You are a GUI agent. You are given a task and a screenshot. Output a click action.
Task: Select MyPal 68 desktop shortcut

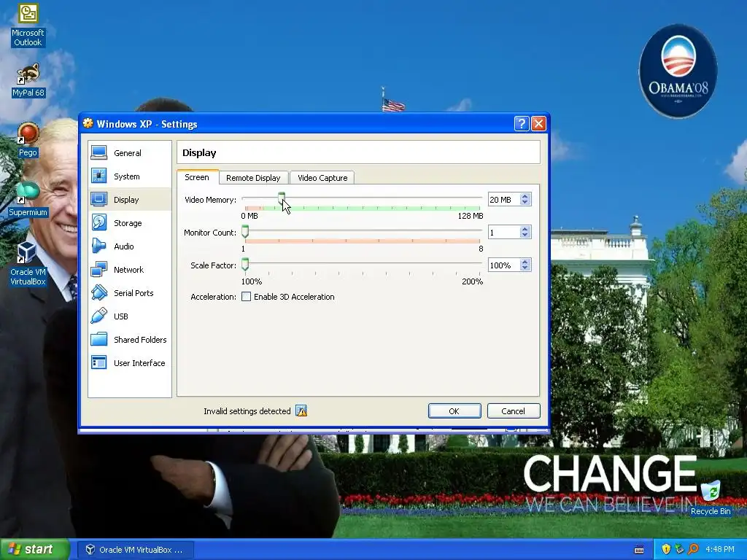click(28, 80)
